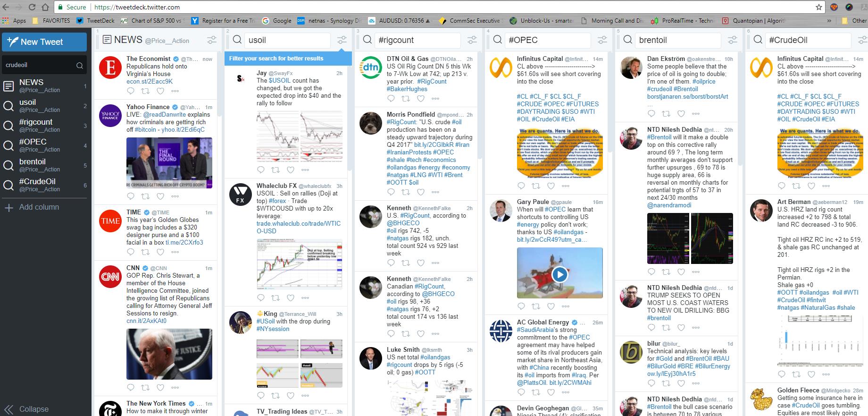
Task: Go to #CrudeOil column via the sidebar
Action: click(45, 185)
